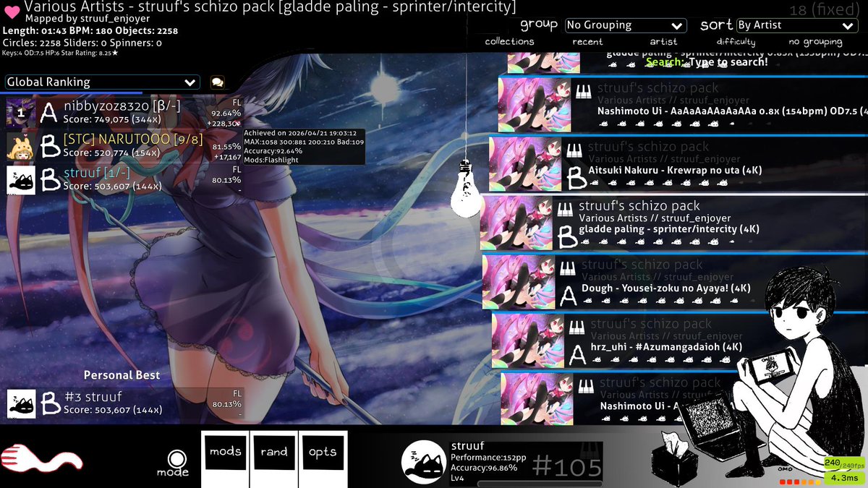Select Nashimoto Ui AaAaAaAAaAaAAa 0.8x beatmap
The width and height of the screenshot is (868, 488).
point(684,105)
